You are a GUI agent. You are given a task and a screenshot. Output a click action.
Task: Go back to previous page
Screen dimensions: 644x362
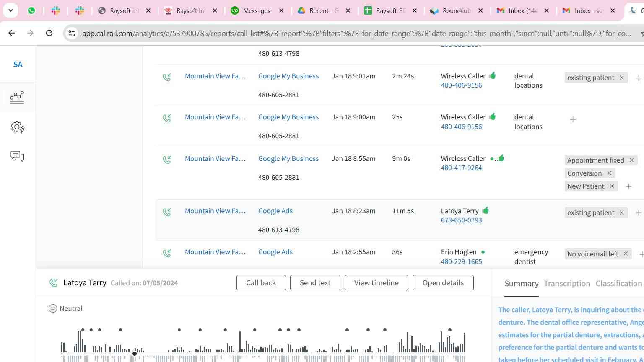pos(12,33)
